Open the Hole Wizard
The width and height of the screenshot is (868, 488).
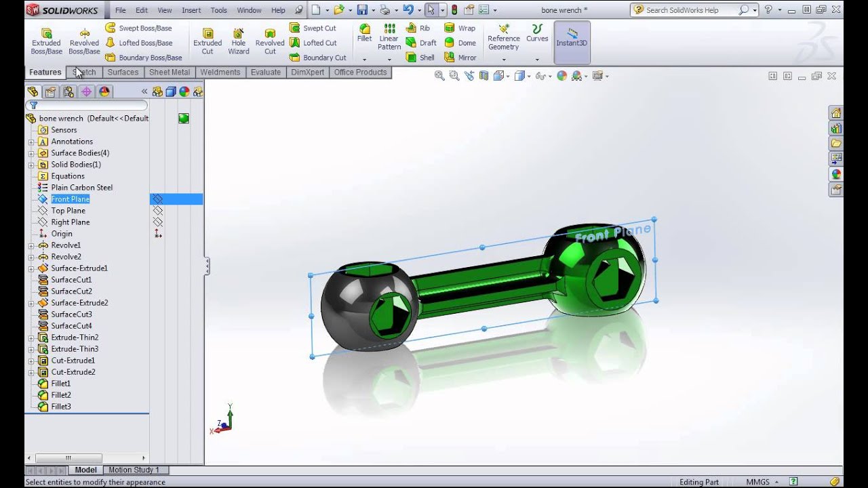[x=239, y=41]
